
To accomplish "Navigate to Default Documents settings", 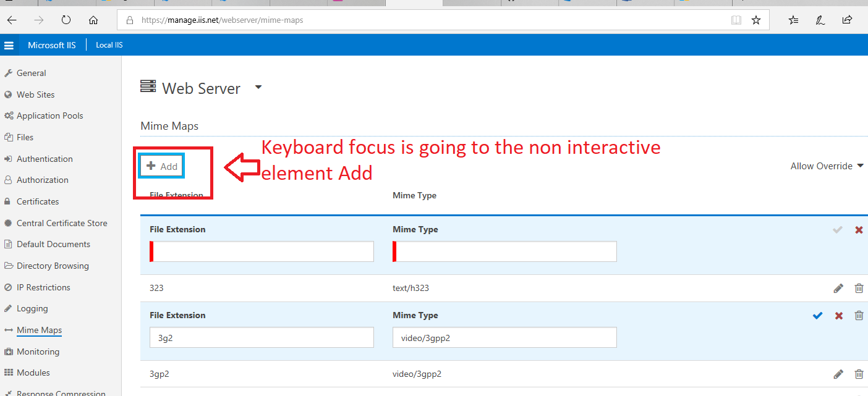I will (52, 244).
